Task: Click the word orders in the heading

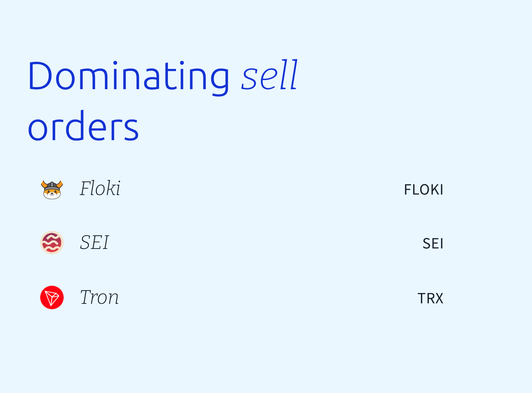Action: [x=84, y=126]
